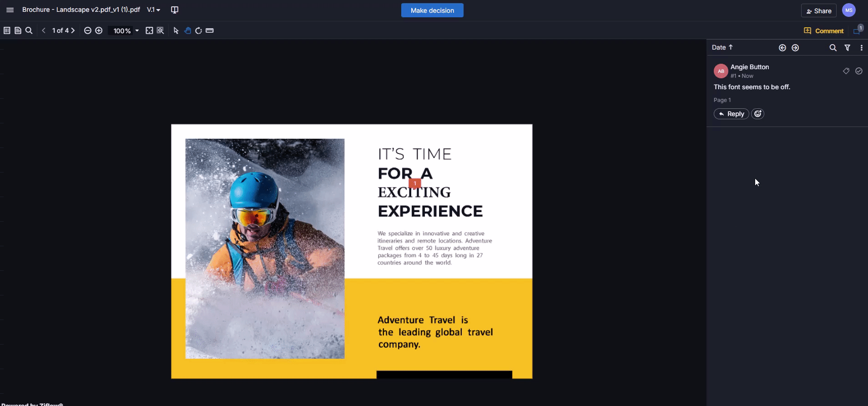Select the pointer arrow tool
This screenshot has width=868, height=406.
point(176,30)
